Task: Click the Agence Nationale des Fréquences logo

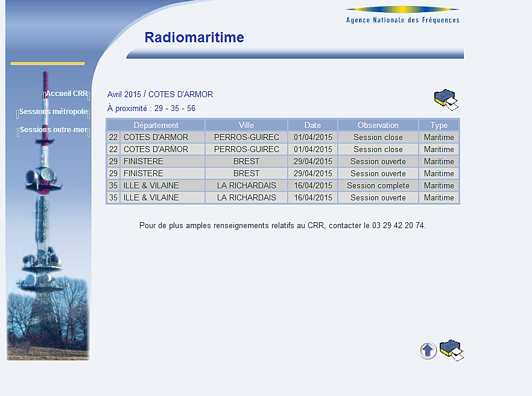Action: point(402,15)
